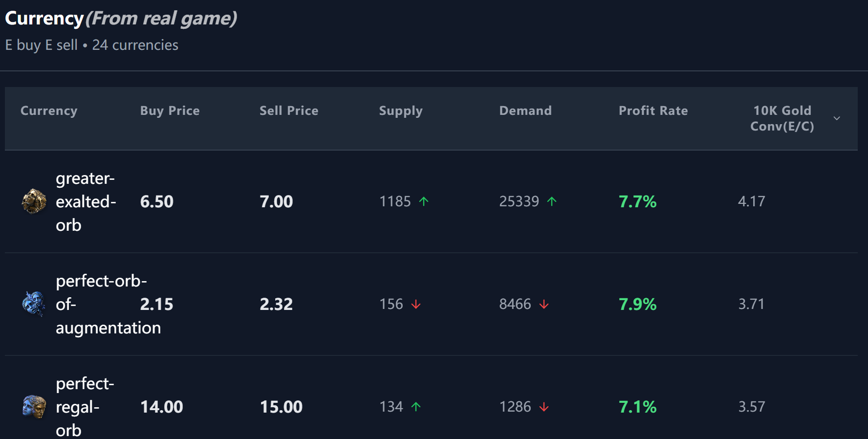Screen dimensions: 868x439
Task: Open the 10K Gold Conv dropdown chevron
Action: [837, 118]
